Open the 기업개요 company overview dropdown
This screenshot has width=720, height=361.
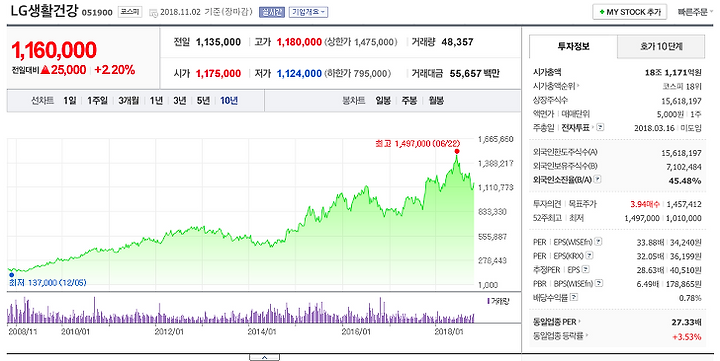point(308,12)
